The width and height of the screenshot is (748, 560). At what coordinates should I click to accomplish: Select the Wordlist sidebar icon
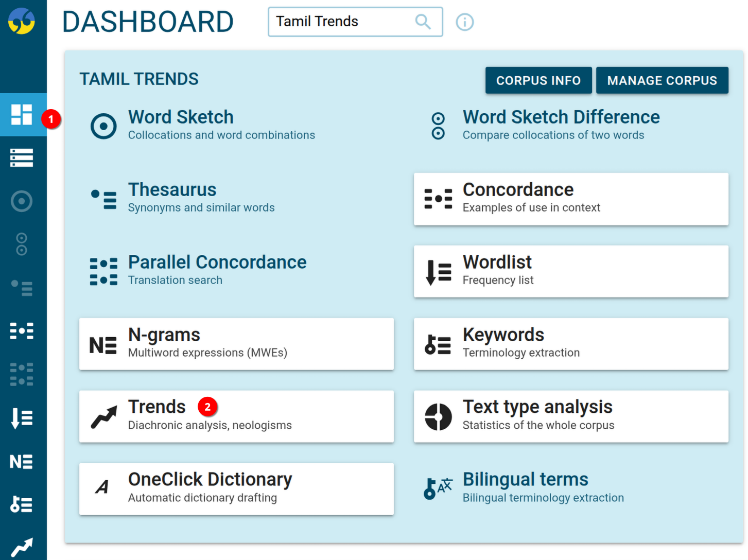(22, 418)
